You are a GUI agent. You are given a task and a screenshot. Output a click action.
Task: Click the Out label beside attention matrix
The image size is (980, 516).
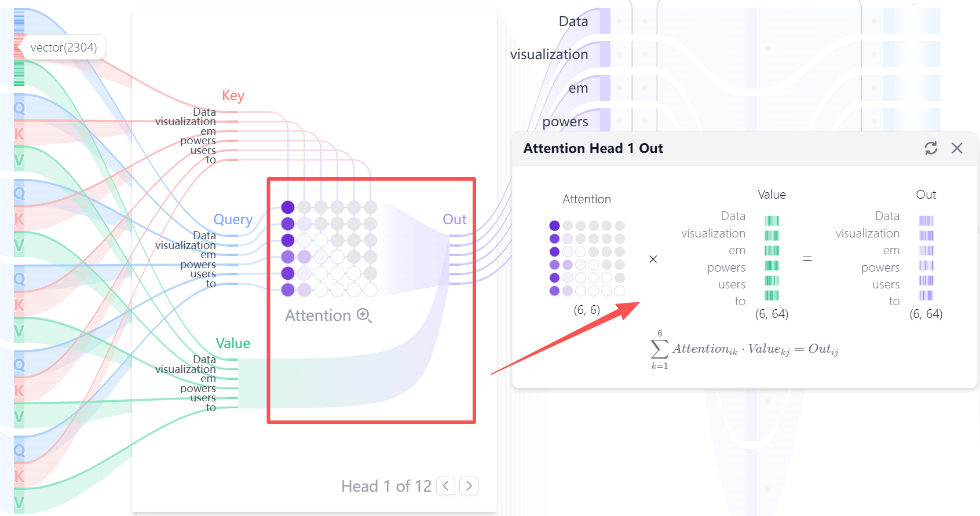point(455,219)
